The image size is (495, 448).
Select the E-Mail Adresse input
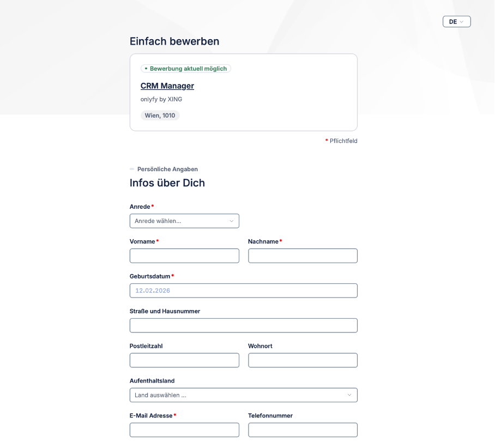(184, 430)
